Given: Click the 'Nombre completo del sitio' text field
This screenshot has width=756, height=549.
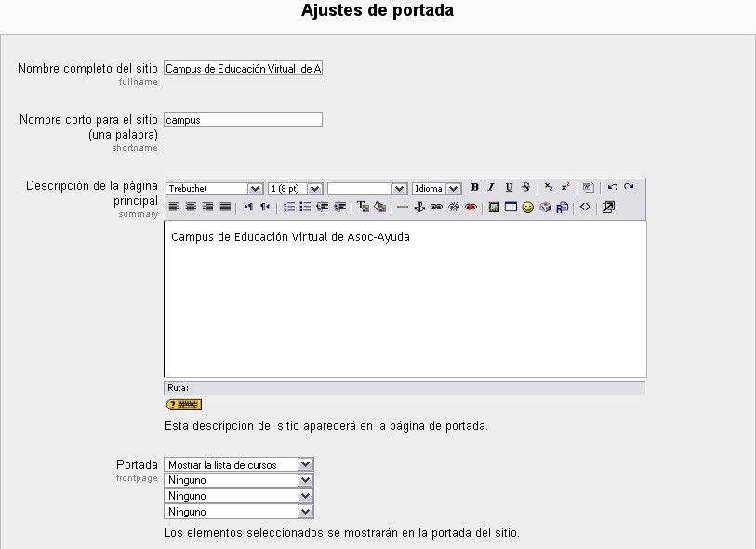Looking at the screenshot, I should point(243,69).
